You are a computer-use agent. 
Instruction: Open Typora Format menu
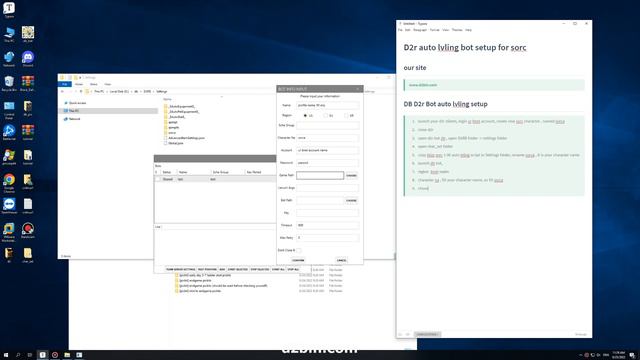pos(435,30)
